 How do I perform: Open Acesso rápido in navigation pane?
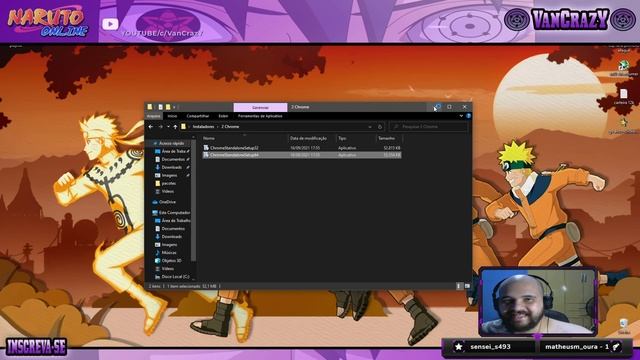[171, 144]
